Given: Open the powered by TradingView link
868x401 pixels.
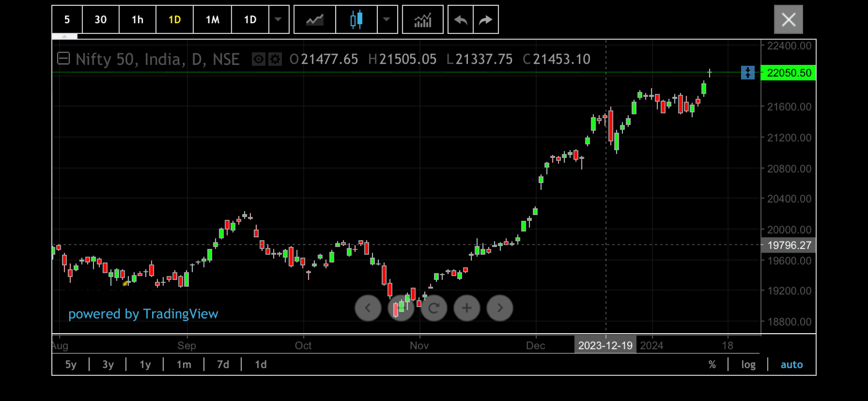Looking at the screenshot, I should point(143,314).
